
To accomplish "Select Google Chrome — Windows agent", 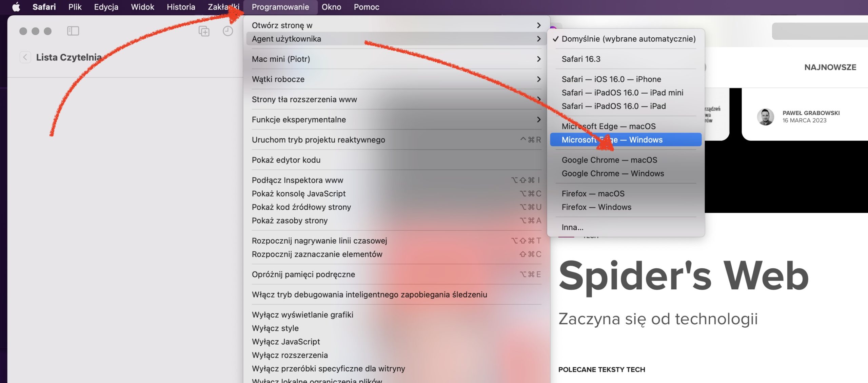I will [x=626, y=173].
